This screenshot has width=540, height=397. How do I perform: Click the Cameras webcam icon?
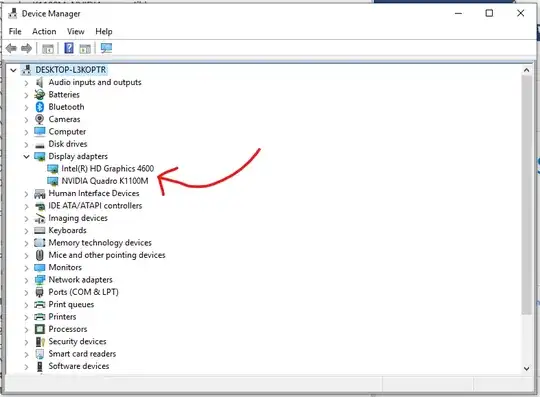click(x=40, y=119)
